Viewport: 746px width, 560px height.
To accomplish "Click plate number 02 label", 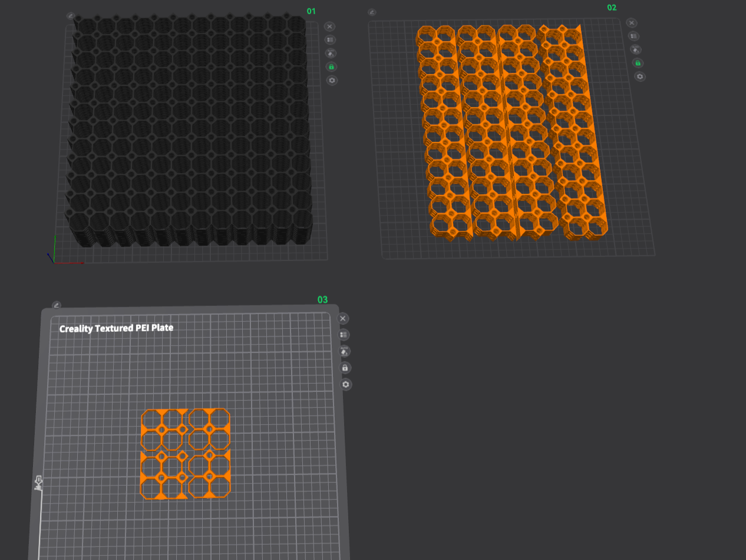I will click(x=612, y=8).
